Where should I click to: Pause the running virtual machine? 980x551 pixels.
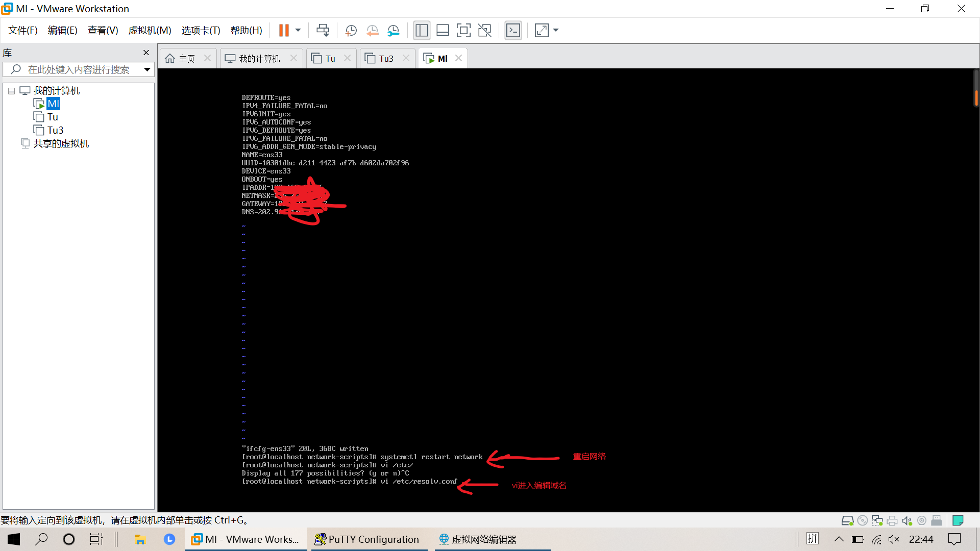pos(284,31)
